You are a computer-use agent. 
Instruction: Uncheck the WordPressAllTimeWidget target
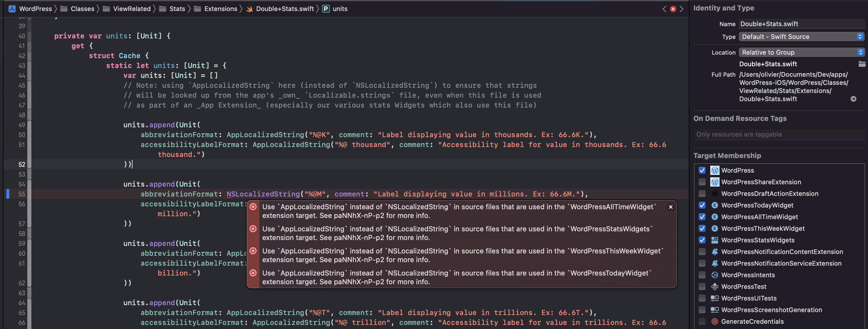click(702, 217)
